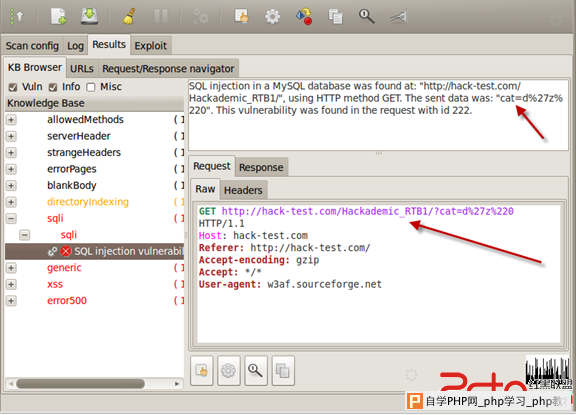This screenshot has width=576, height=415.
Task: Click the gear fuzzy request toolbar icon
Action: 272,17
